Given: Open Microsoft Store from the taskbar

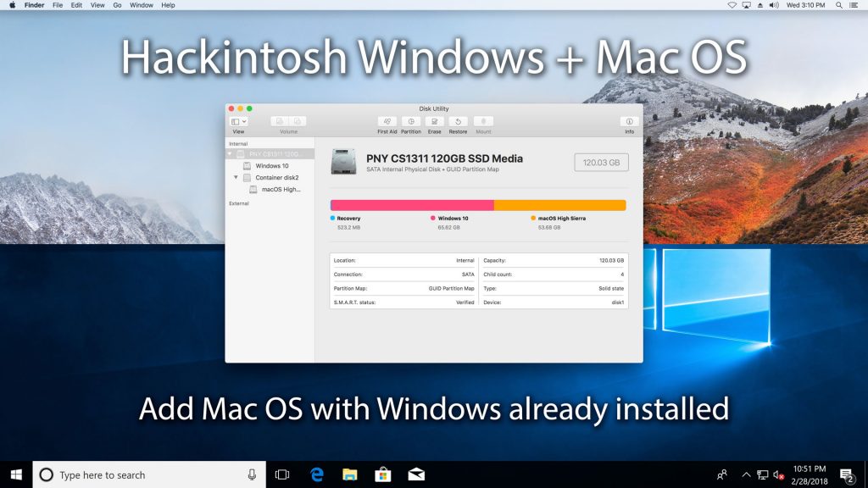Looking at the screenshot, I should click(383, 474).
